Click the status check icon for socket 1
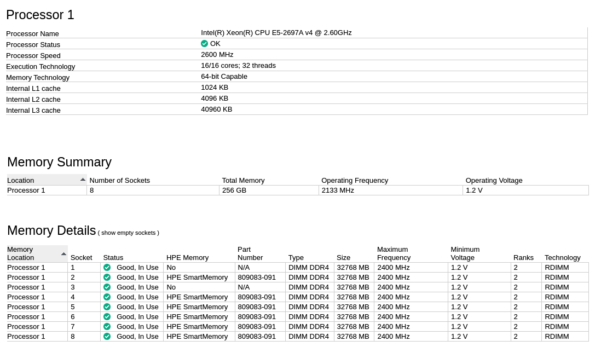Viewport: 601px width, 364px height. (107, 268)
